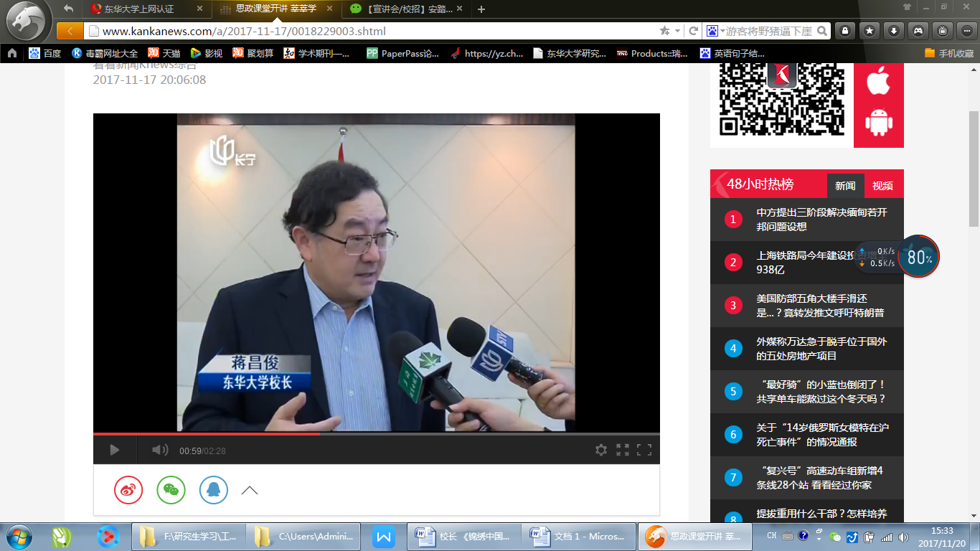Open the WPS icon in taskbar
980x551 pixels.
coord(384,536)
